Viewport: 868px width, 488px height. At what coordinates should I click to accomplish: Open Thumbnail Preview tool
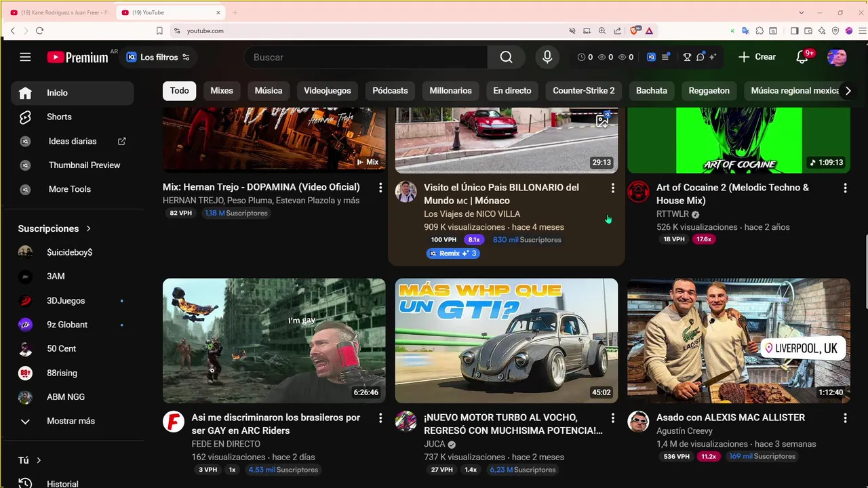73,165
